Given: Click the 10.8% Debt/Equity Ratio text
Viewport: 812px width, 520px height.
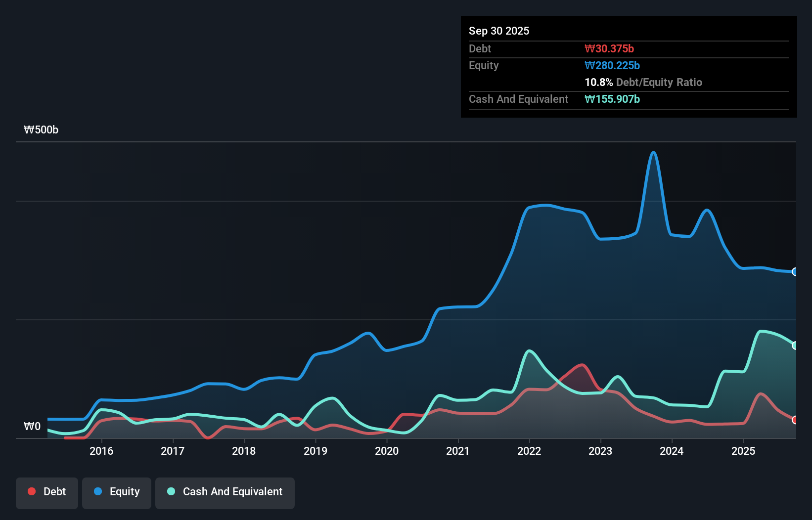Looking at the screenshot, I should (x=643, y=82).
